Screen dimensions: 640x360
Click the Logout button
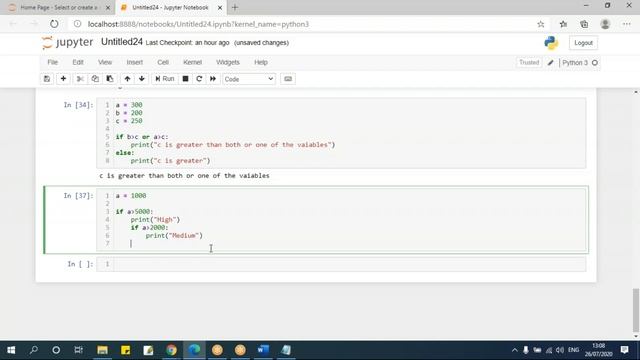583,43
